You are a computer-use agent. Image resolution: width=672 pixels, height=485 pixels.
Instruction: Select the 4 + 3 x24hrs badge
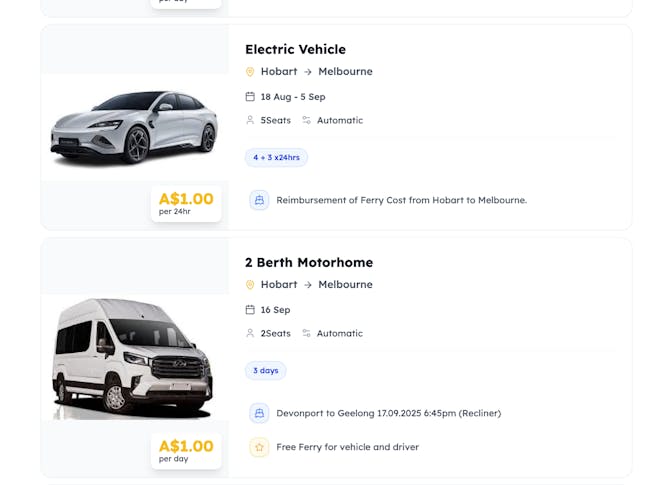point(276,157)
